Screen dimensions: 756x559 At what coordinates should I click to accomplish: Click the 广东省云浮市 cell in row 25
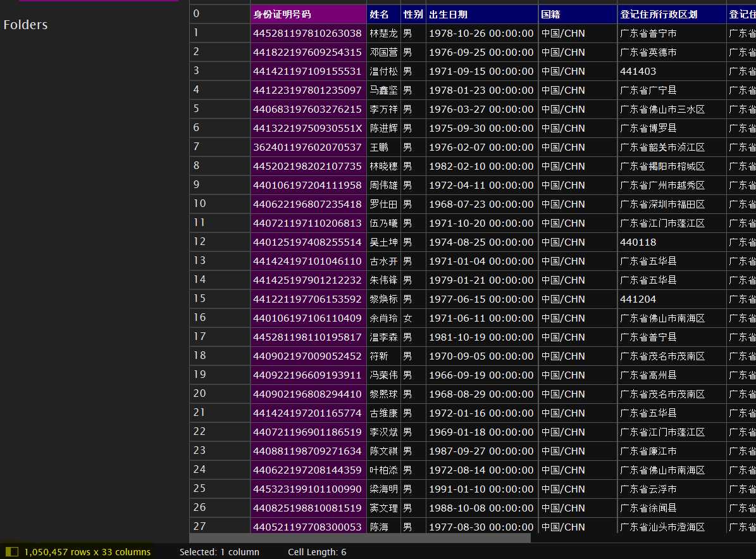pos(672,489)
